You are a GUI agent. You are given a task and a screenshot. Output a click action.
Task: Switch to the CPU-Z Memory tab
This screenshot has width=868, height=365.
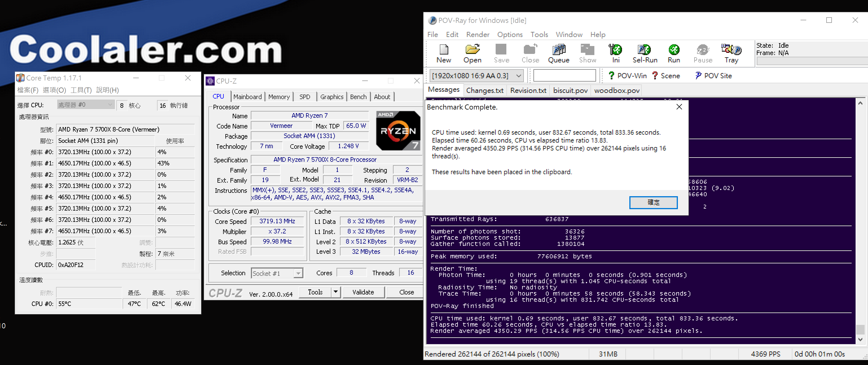pos(279,97)
